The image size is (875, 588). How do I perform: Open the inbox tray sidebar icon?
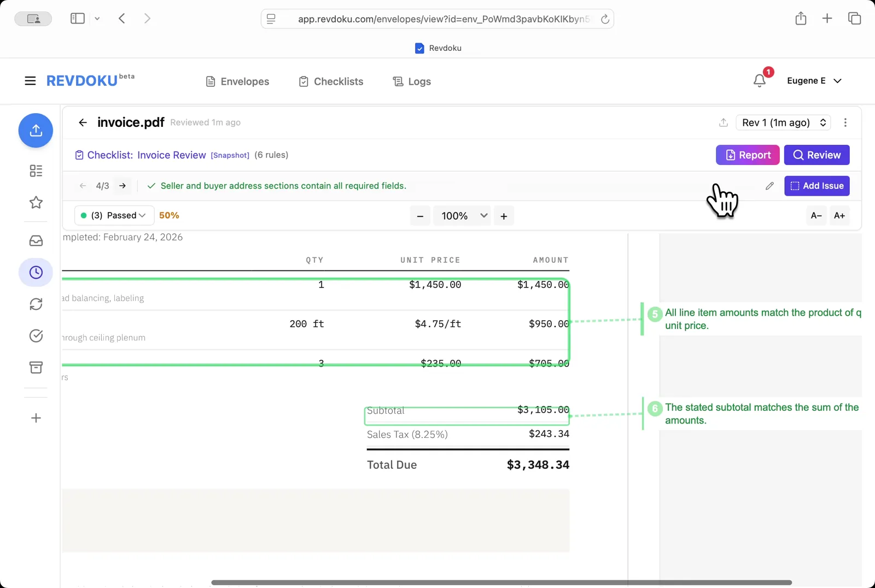pyautogui.click(x=36, y=241)
